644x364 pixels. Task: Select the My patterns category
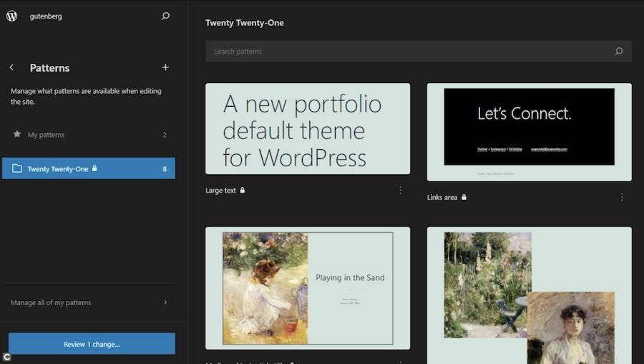coord(89,135)
